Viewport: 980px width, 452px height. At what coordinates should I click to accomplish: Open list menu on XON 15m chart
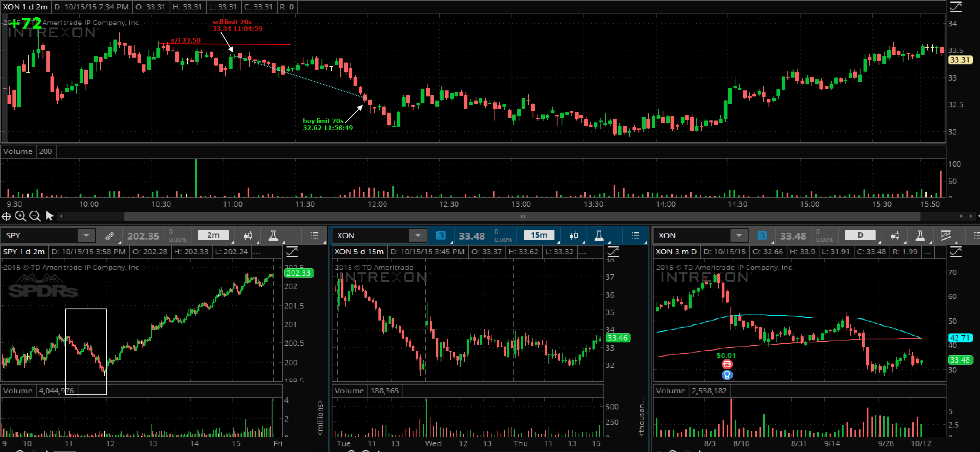click(x=635, y=236)
